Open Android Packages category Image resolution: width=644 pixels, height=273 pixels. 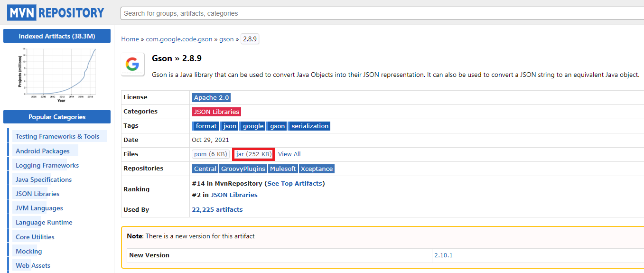(x=43, y=151)
